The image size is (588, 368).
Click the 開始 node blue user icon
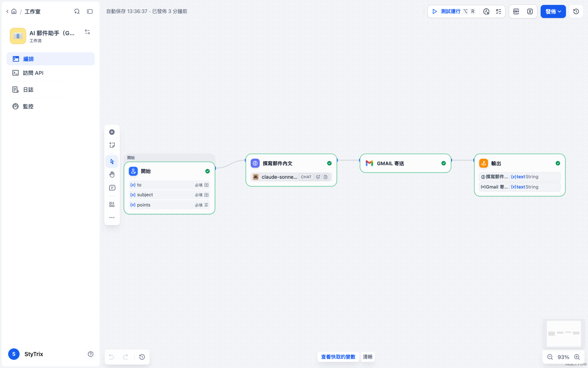tap(134, 171)
